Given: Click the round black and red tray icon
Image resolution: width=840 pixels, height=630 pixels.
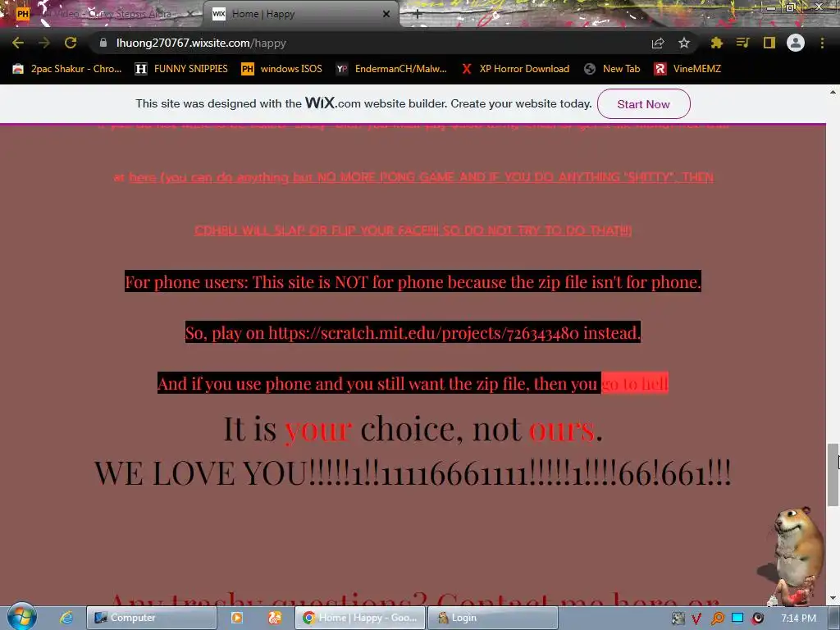Looking at the screenshot, I should click(x=757, y=619).
